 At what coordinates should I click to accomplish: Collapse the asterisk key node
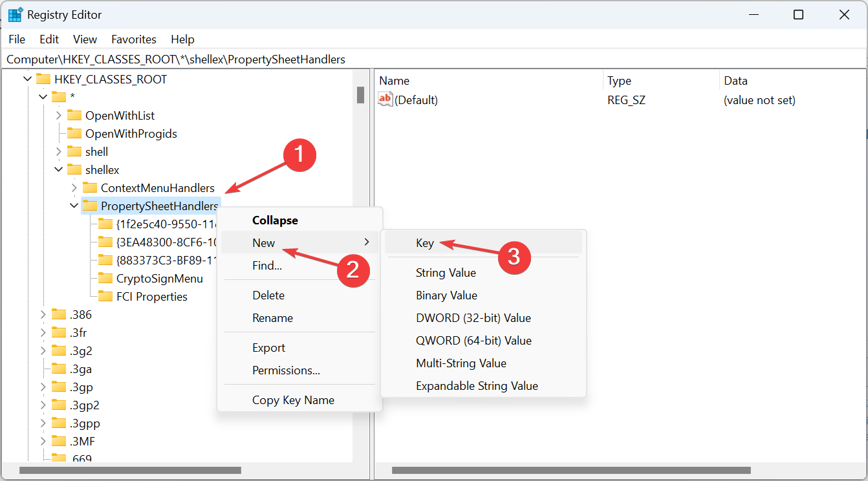point(43,97)
